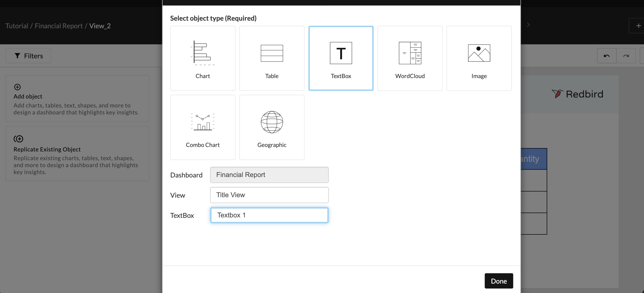Focus the TextBox name input field
The height and width of the screenshot is (293, 644).
click(269, 215)
